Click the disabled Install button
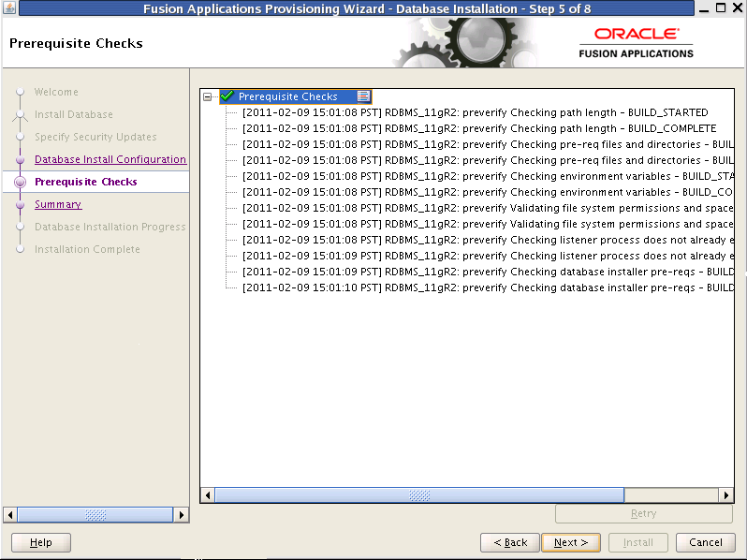Viewport: 747px width, 560px height. pos(638,542)
